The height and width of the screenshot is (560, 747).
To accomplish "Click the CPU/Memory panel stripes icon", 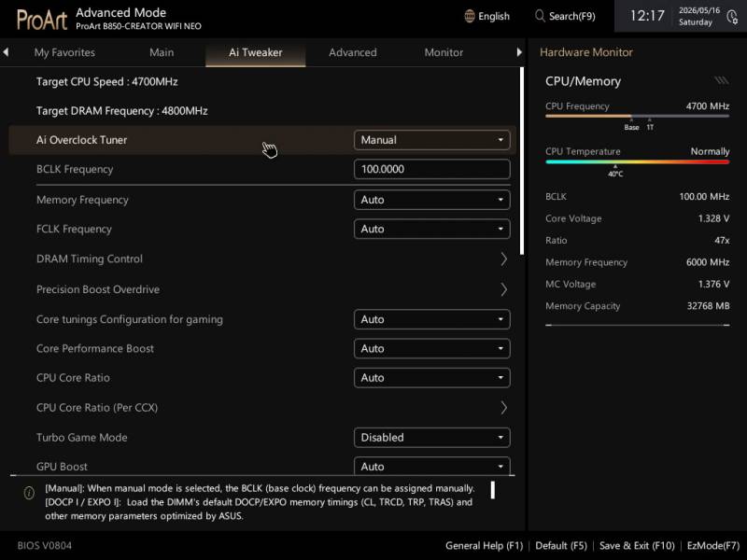I will pos(721,80).
